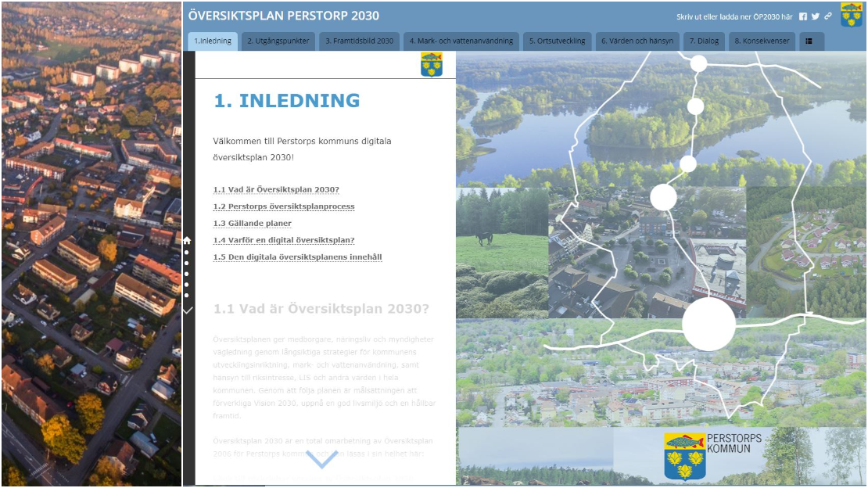This screenshot has height=488, width=868.
Task: Click the horse pasture photo
Action: click(x=503, y=253)
